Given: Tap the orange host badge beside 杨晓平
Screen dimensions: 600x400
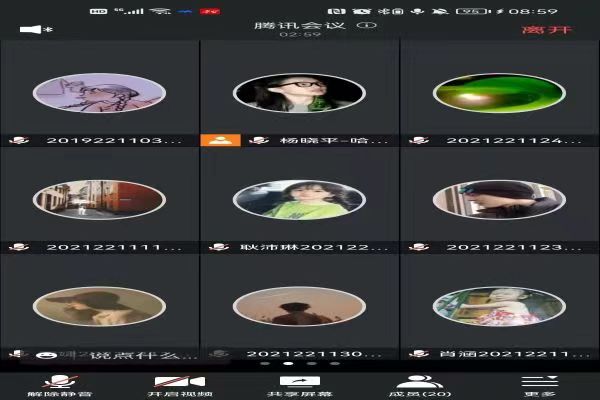Looking at the screenshot, I should [220, 141].
